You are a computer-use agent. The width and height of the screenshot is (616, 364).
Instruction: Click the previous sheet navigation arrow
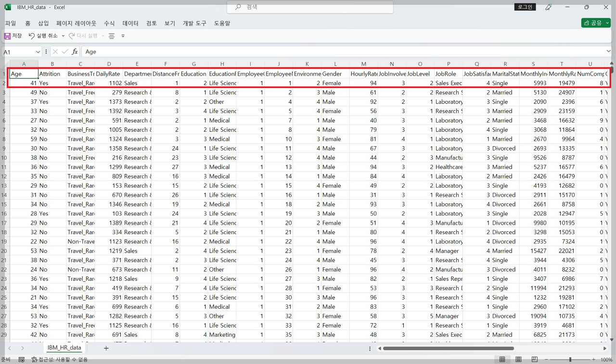(x=9, y=348)
